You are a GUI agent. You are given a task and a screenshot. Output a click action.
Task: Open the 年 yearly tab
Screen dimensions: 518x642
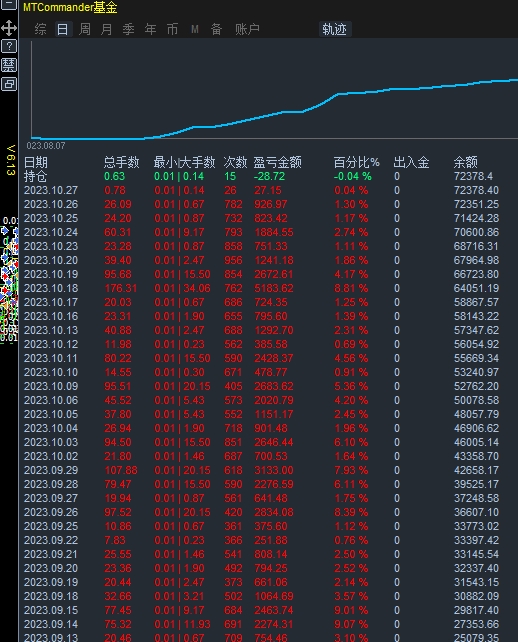pyautogui.click(x=151, y=29)
